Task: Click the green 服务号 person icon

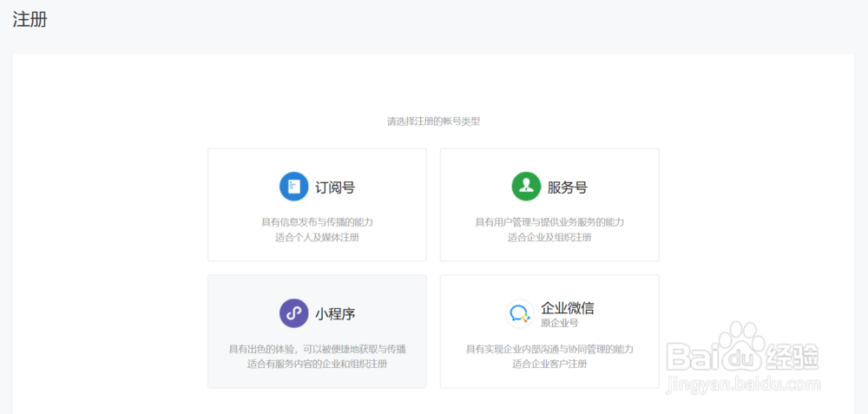Action: (x=526, y=187)
